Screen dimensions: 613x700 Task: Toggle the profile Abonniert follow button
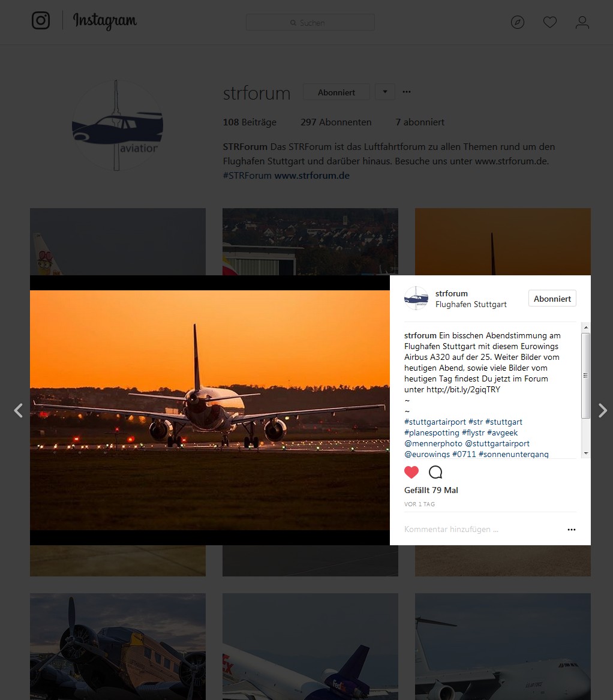[336, 92]
